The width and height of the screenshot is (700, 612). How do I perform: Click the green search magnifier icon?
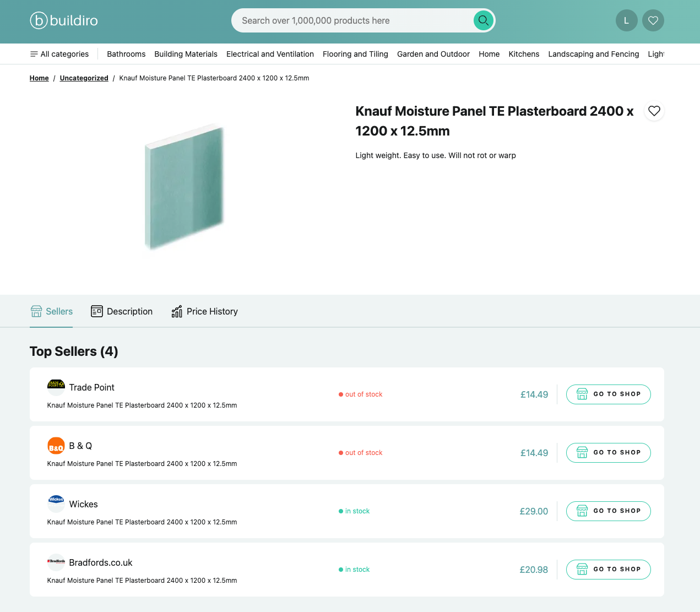[x=483, y=20]
